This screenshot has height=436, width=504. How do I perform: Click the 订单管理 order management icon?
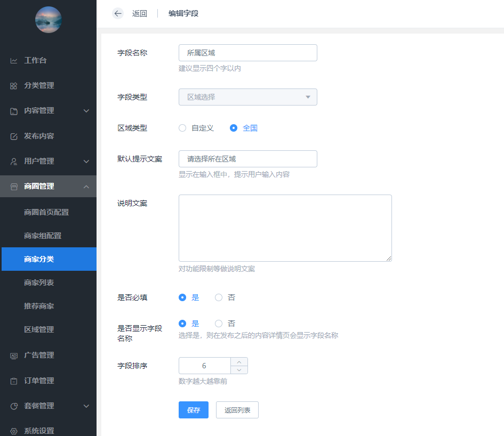(x=15, y=381)
